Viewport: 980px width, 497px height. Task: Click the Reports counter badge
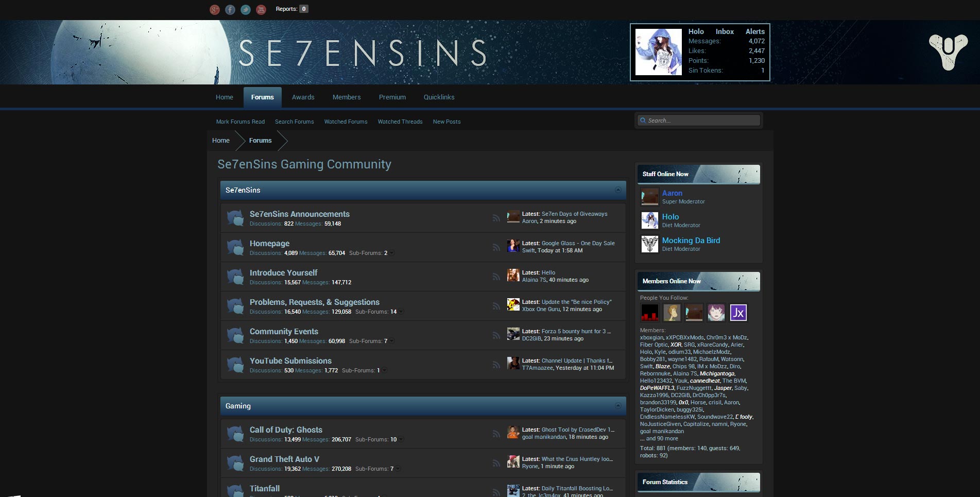(x=304, y=9)
